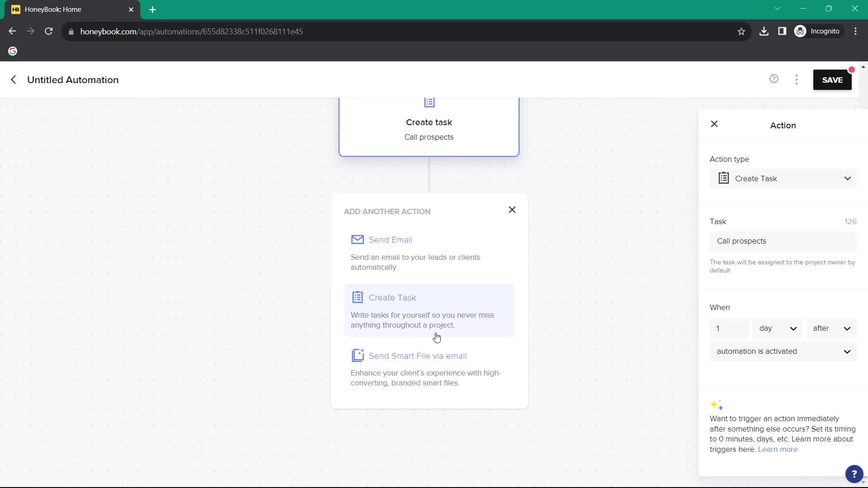The image size is (868, 488).
Task: Expand the day interval dropdown
Action: point(777,328)
